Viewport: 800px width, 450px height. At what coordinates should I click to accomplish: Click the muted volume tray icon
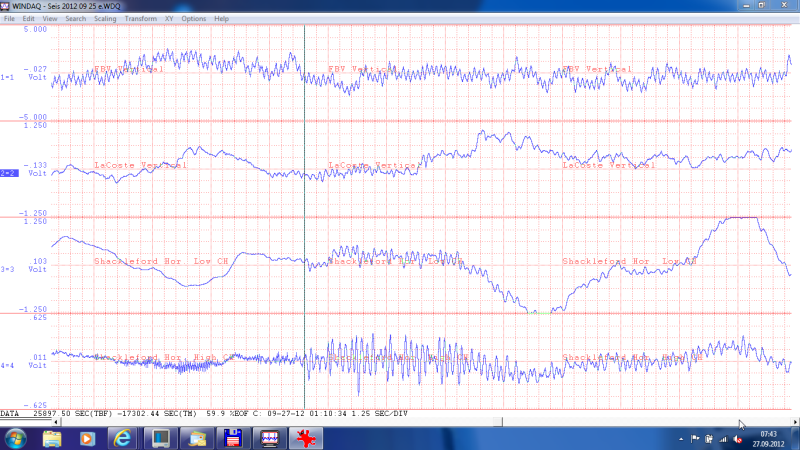point(737,439)
